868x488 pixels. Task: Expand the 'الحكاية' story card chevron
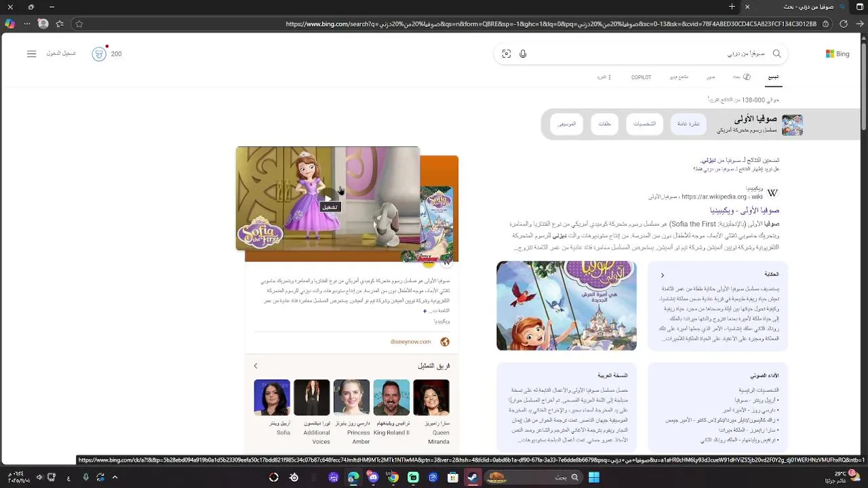663,275
